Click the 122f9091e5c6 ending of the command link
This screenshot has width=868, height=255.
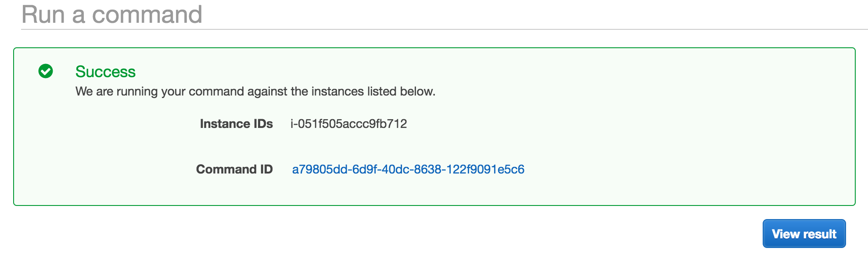(485, 170)
